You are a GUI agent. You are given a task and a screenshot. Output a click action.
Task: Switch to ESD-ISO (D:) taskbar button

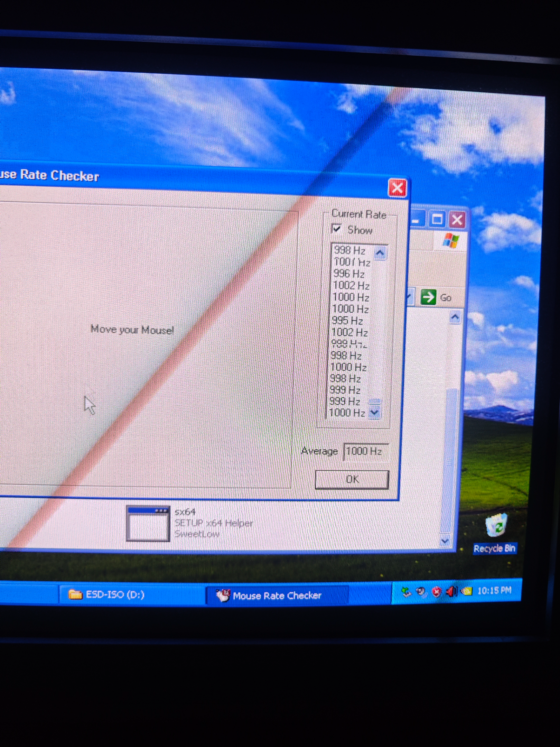(131, 594)
